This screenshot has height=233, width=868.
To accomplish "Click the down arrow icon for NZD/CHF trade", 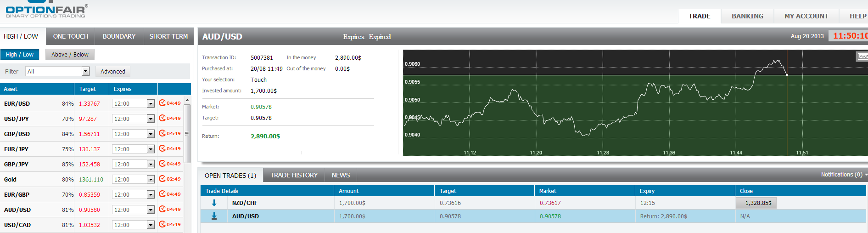I will click(x=214, y=203).
